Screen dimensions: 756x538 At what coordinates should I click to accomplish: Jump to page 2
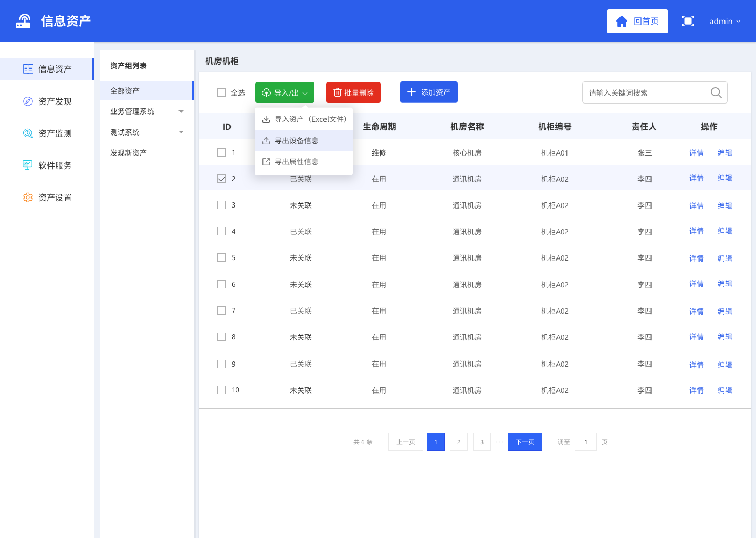459,442
